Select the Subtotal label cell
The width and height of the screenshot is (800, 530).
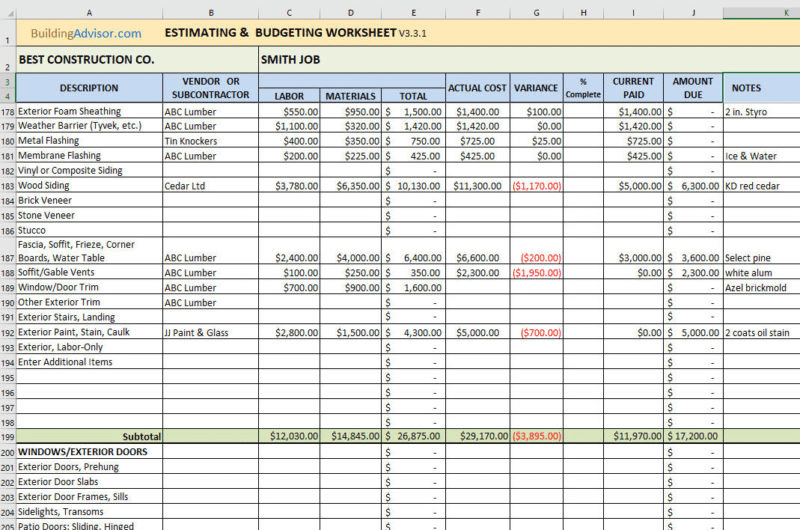click(89, 437)
